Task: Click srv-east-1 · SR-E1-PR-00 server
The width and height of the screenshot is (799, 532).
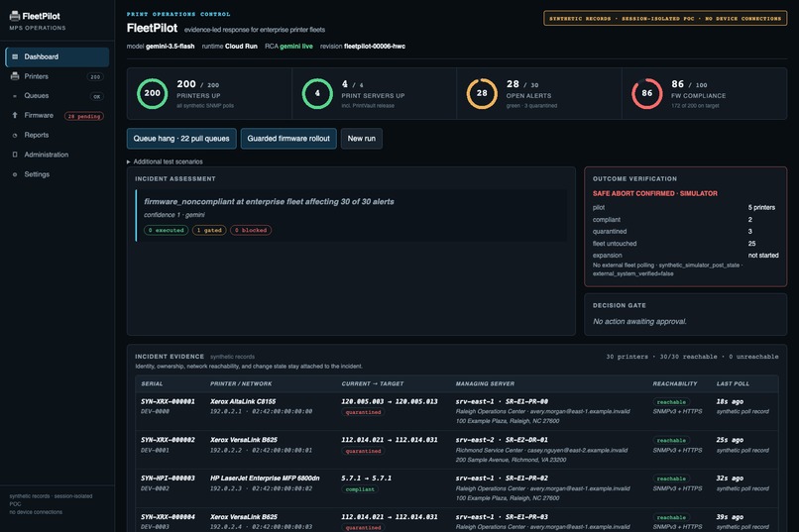Action: click(x=502, y=401)
